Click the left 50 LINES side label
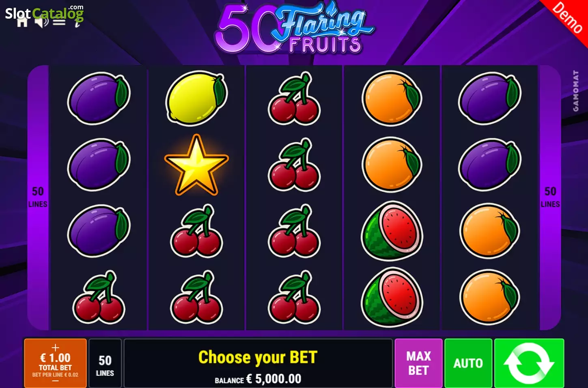The height and width of the screenshot is (388, 588). click(38, 197)
